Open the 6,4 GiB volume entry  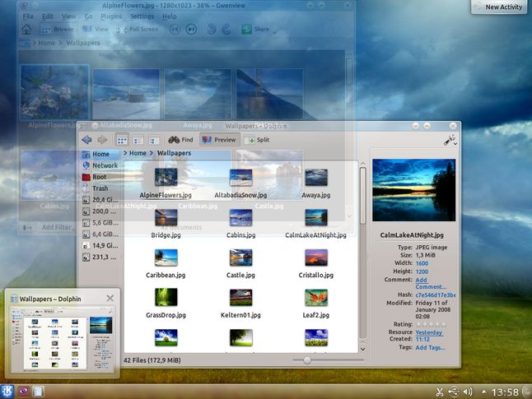click(x=100, y=234)
